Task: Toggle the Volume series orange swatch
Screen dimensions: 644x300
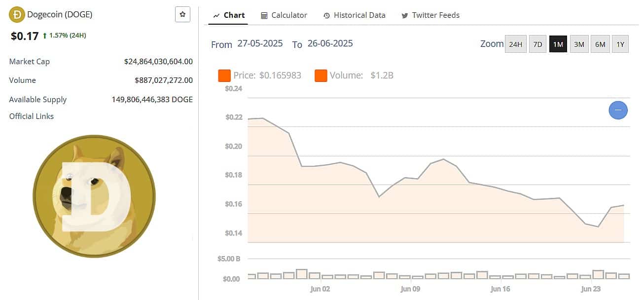Action: [321, 75]
